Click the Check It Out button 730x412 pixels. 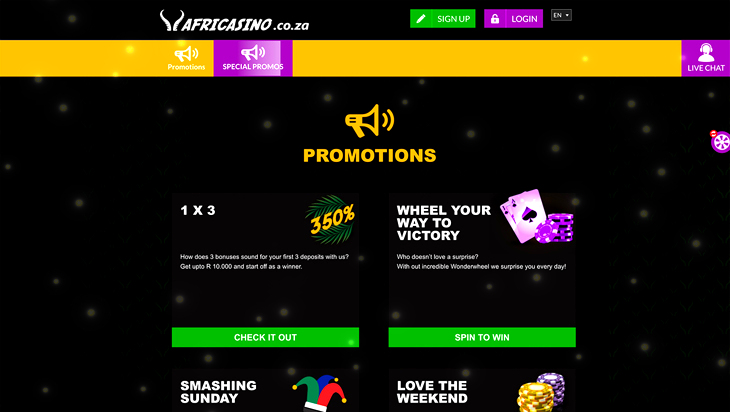click(265, 337)
